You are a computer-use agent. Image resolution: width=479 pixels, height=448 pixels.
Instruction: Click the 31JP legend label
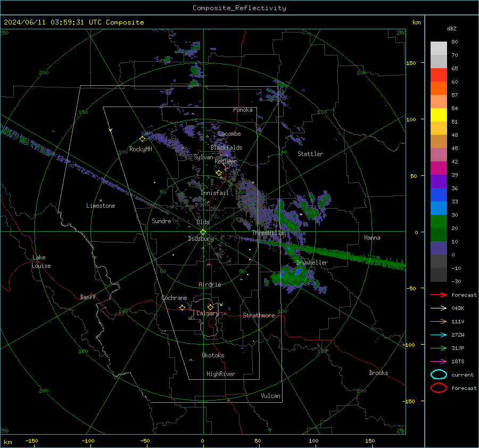458,348
